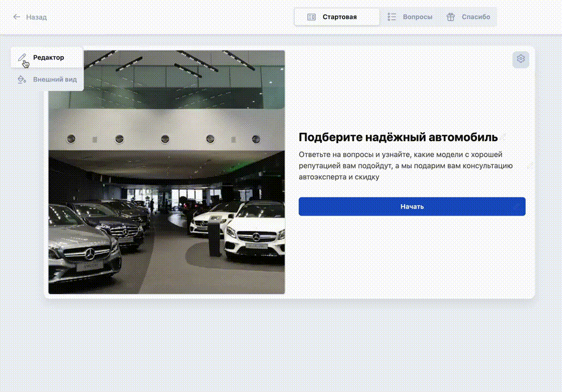
Task: Open start page settings via gear icon
Action: click(x=521, y=59)
